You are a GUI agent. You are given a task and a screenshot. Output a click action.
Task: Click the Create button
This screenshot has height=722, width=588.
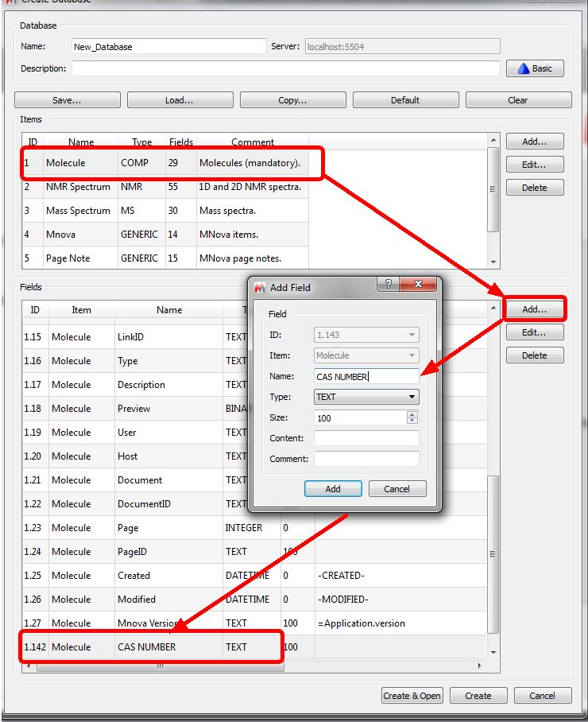[478, 696]
